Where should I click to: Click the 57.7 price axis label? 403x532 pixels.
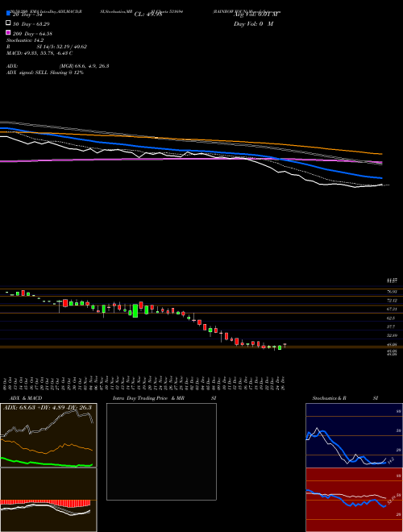391,326
